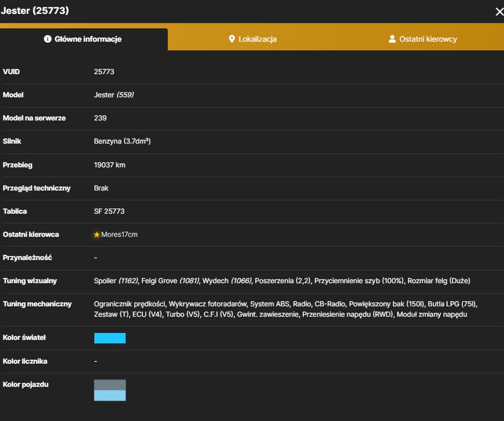504x421 pixels.
Task: Open last driver Mores17cm profile link
Action: pos(119,235)
